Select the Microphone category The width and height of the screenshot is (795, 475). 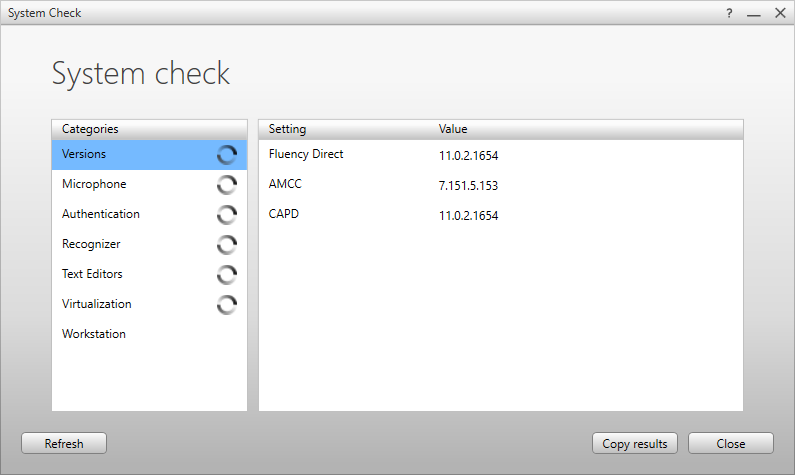(x=94, y=185)
